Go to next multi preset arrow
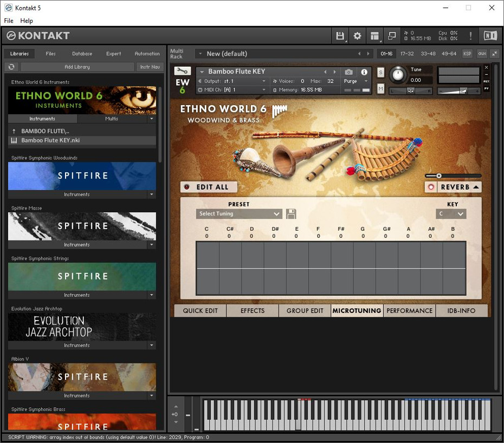 pyautogui.click(x=369, y=54)
